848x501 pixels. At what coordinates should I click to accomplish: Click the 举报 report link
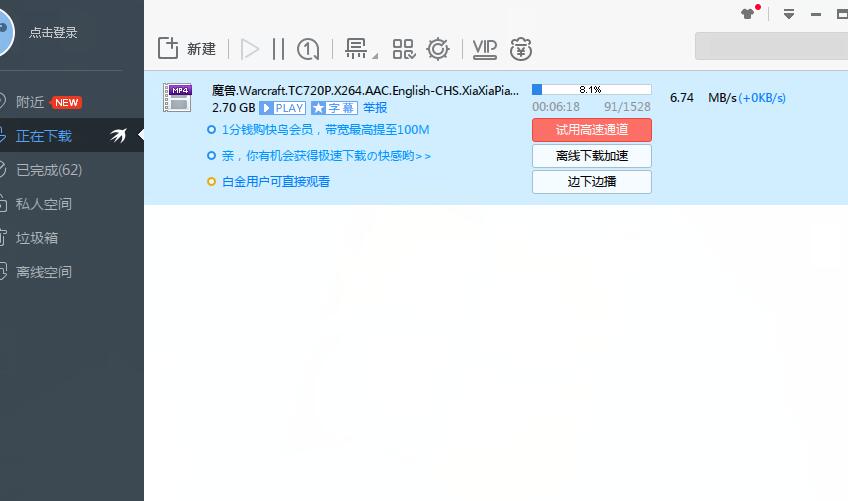pyautogui.click(x=375, y=108)
